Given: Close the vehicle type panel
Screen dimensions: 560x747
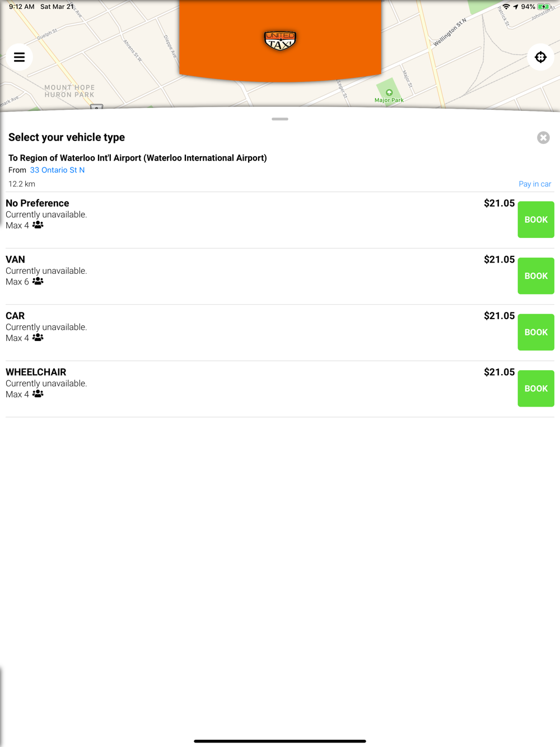Looking at the screenshot, I should click(543, 138).
